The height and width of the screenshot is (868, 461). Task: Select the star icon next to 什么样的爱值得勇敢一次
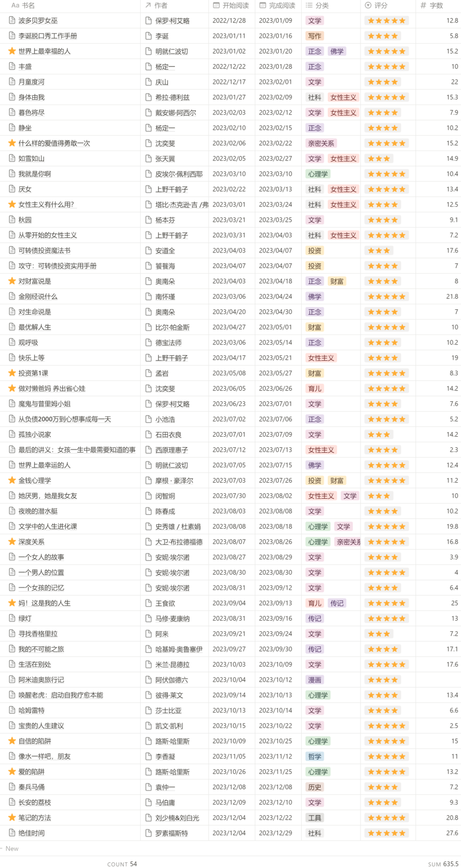[12, 143]
